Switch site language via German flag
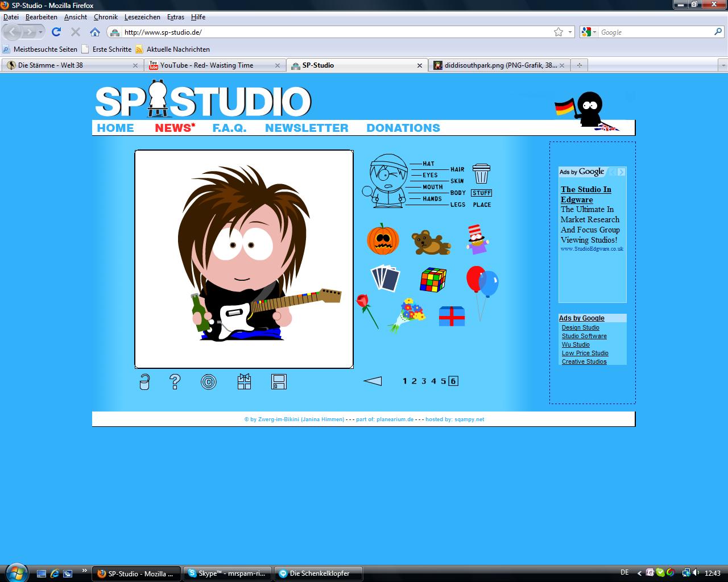This screenshot has width=728, height=582. point(565,106)
